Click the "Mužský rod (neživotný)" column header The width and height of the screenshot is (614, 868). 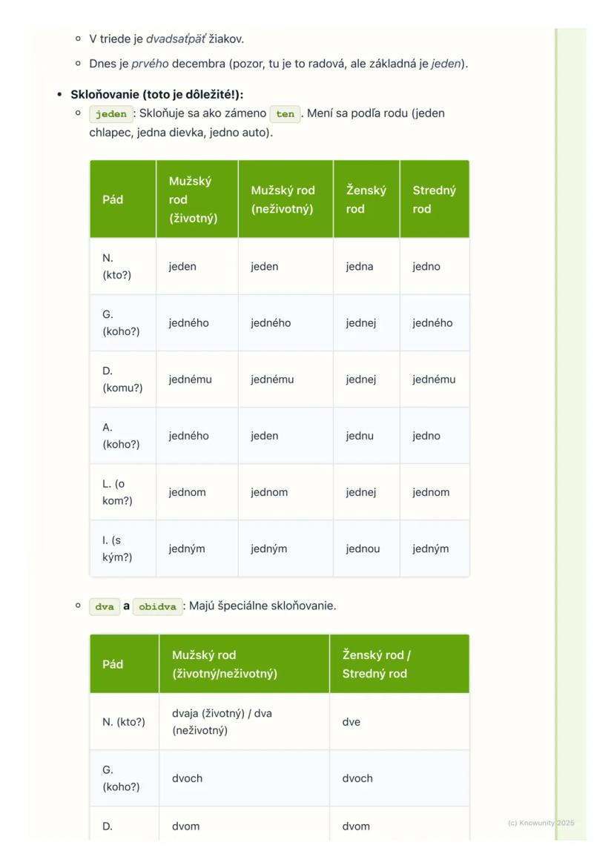coord(285,199)
